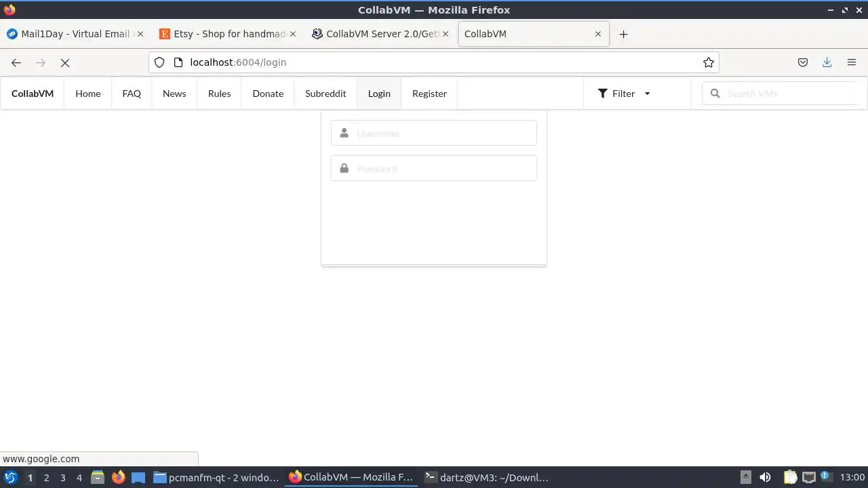Focus the Password input field

(434, 168)
